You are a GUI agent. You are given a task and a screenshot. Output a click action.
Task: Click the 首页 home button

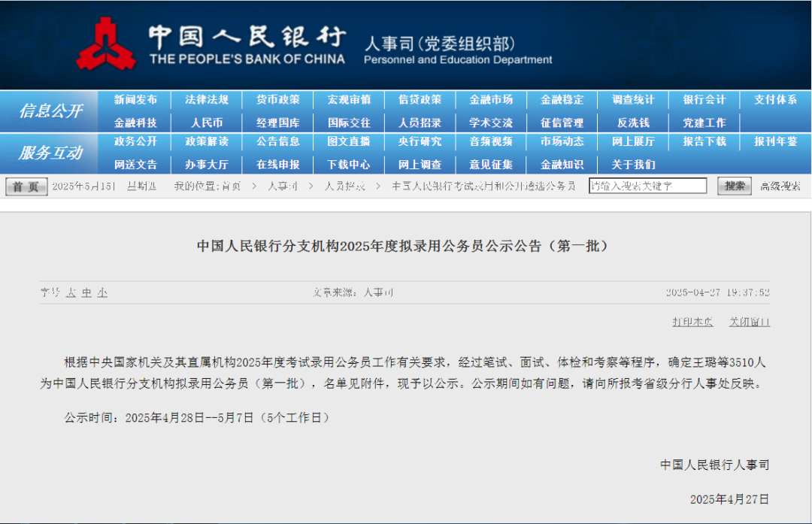[x=26, y=186]
